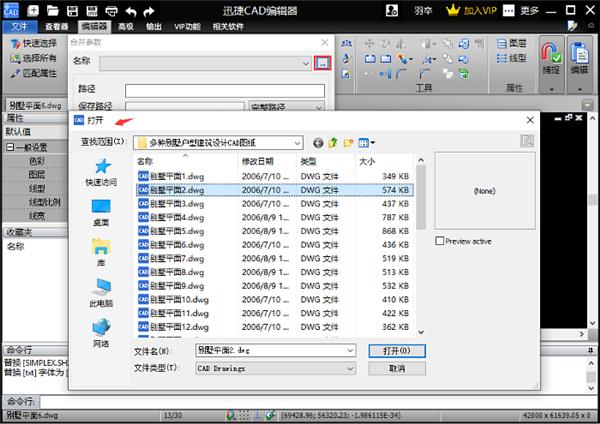Expand the 查找范围 folder dropdown
The width and height of the screenshot is (600, 424).
point(297,143)
